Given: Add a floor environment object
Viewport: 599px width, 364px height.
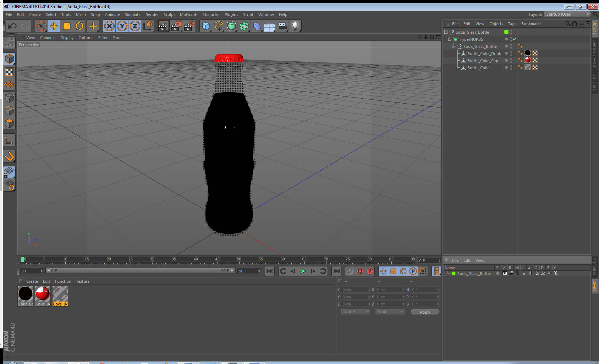Looking at the screenshot, I should (x=270, y=26).
